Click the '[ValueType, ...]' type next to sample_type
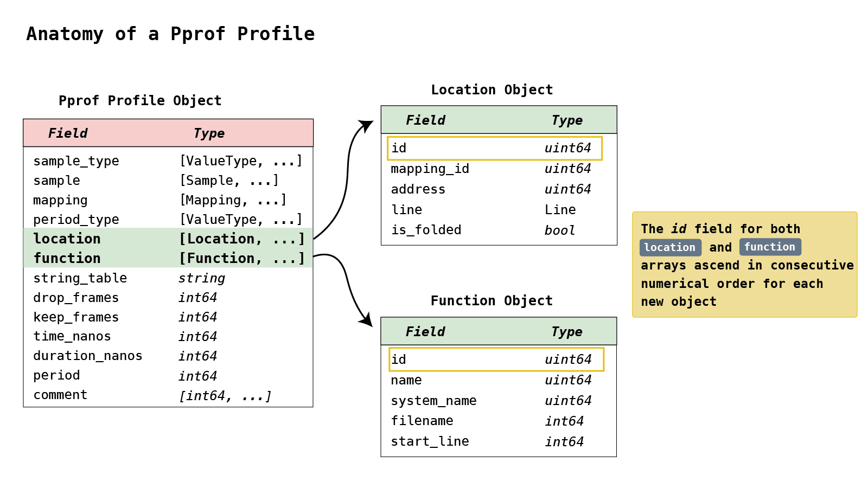This screenshot has height=488, width=868. tap(241, 161)
